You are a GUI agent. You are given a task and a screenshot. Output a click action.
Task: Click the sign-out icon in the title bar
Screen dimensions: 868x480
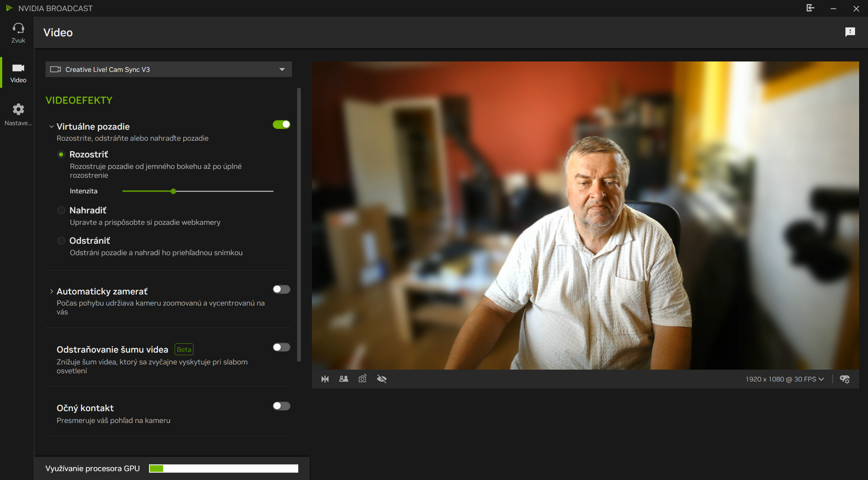pos(810,8)
